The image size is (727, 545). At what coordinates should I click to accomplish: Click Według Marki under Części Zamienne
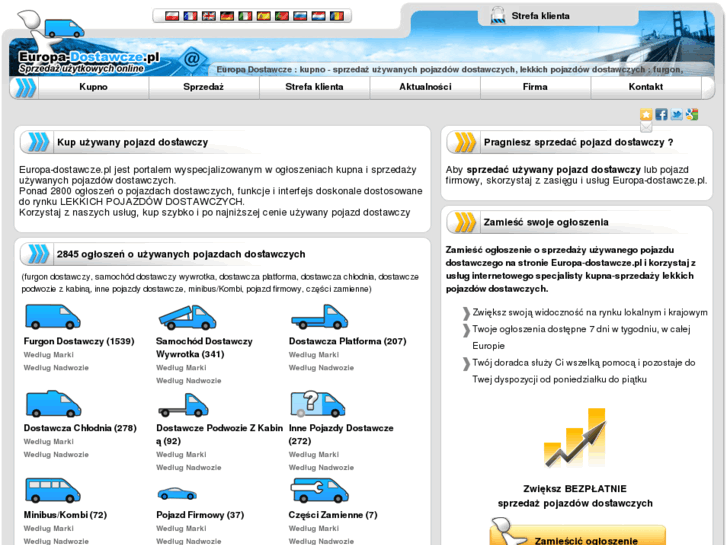(x=314, y=528)
